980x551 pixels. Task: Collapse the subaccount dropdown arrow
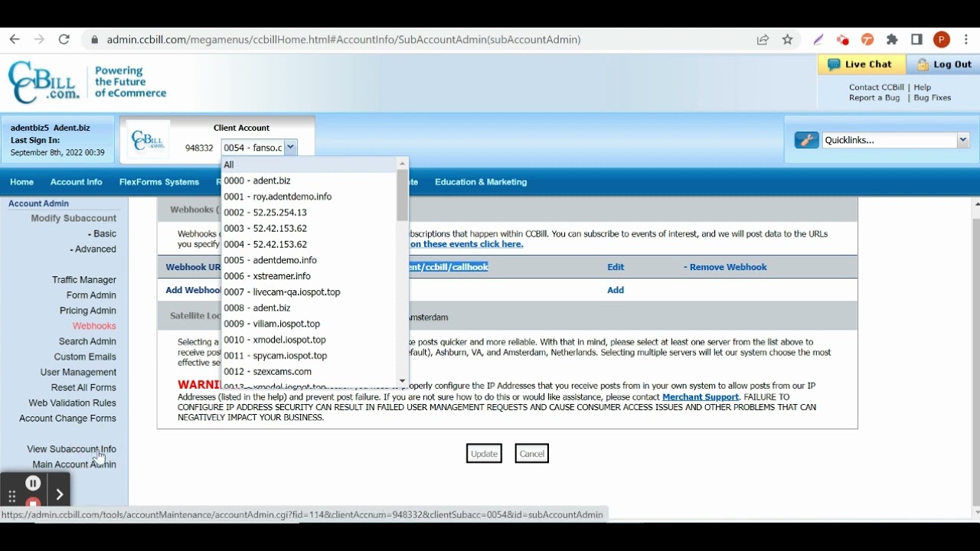pos(290,148)
